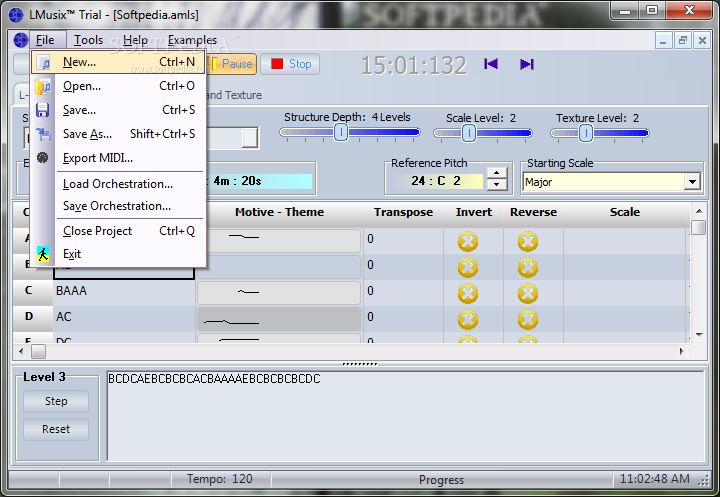The image size is (720, 497).
Task: Toggle Invert for row C
Action: coord(468,294)
